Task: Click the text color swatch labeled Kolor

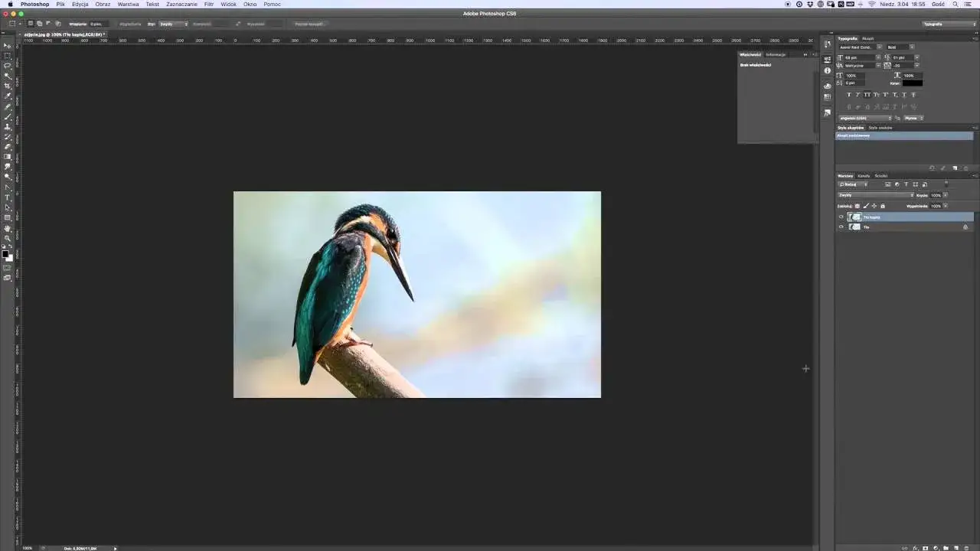Action: pyautogui.click(x=913, y=83)
